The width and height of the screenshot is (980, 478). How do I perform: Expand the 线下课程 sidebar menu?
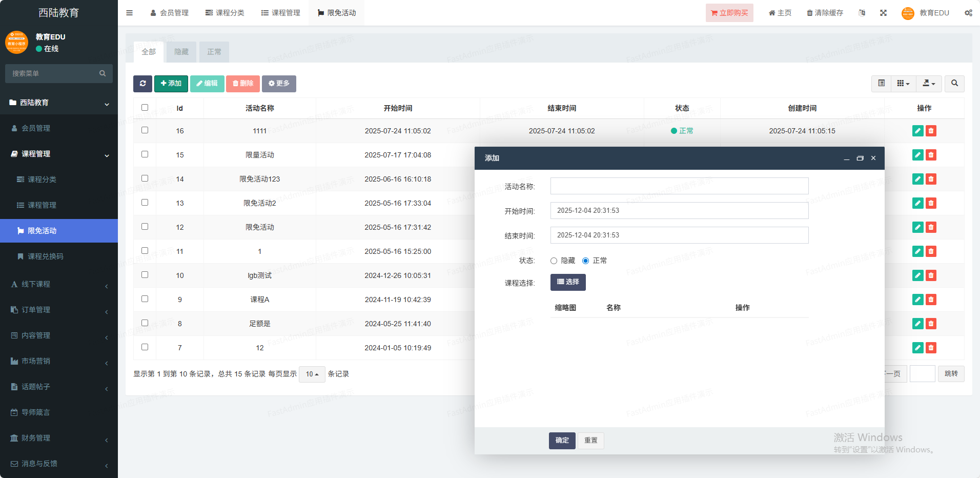pos(59,284)
